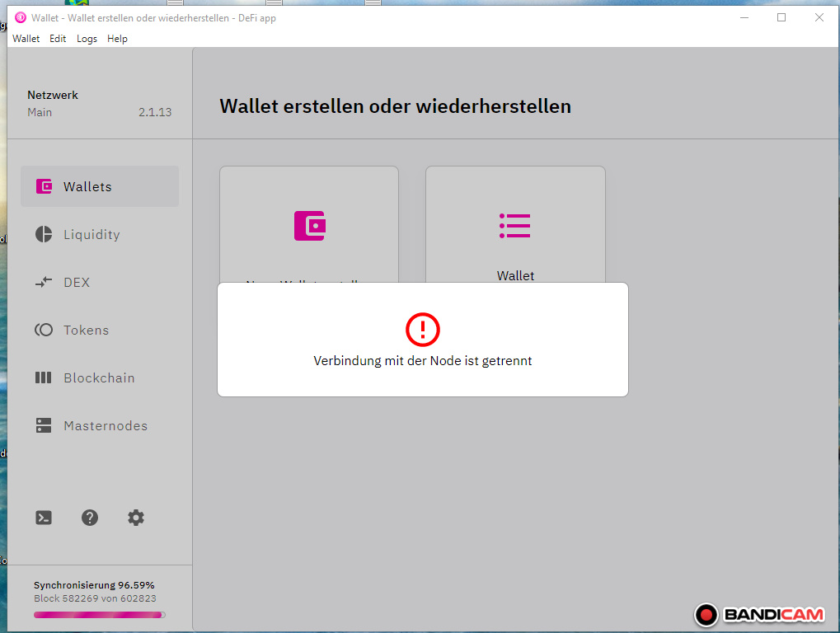Screen dimensions: 840x633
Task: Click the sync progress bar
Action: 100,615
